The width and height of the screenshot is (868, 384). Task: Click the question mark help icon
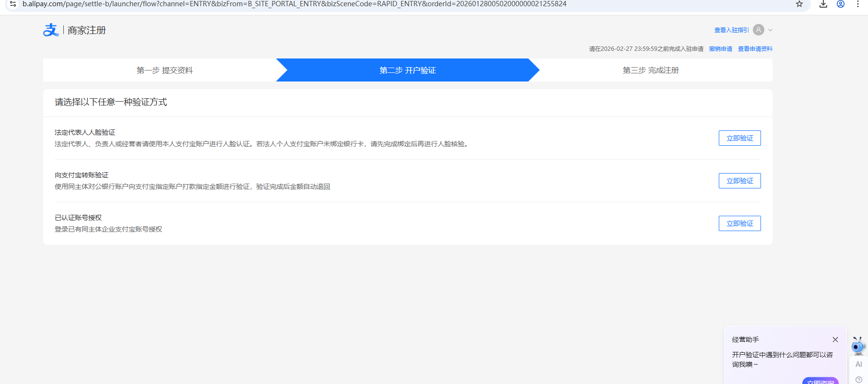click(858, 380)
